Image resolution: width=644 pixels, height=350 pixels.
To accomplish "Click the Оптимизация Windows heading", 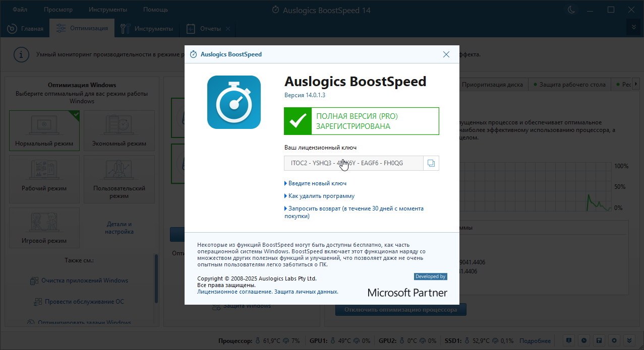I will [x=82, y=85].
